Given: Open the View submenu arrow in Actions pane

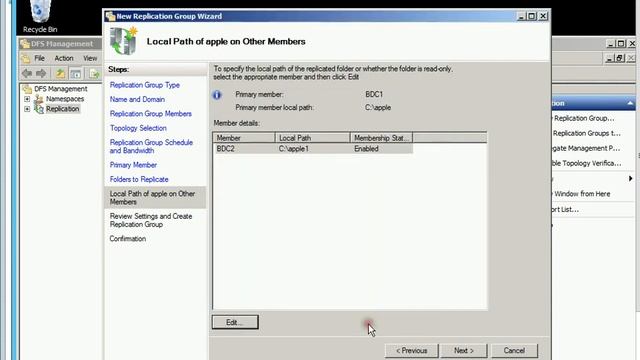Looking at the screenshot, I should click(x=631, y=178).
